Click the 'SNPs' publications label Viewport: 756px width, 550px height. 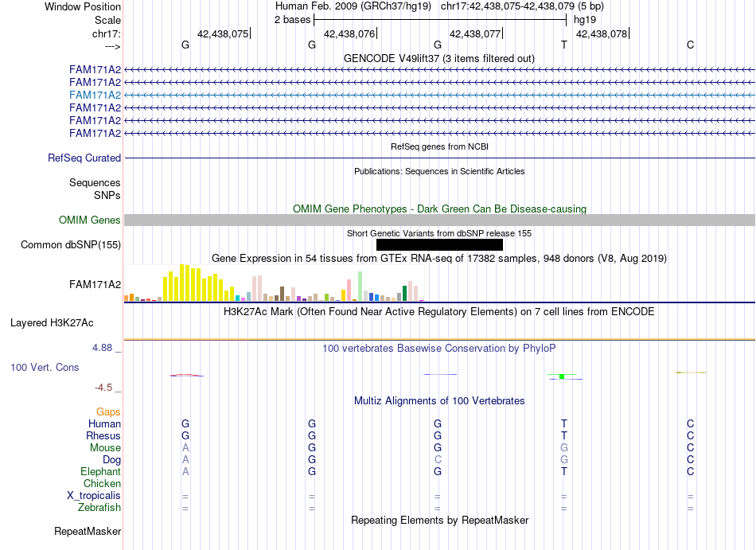[x=107, y=195]
